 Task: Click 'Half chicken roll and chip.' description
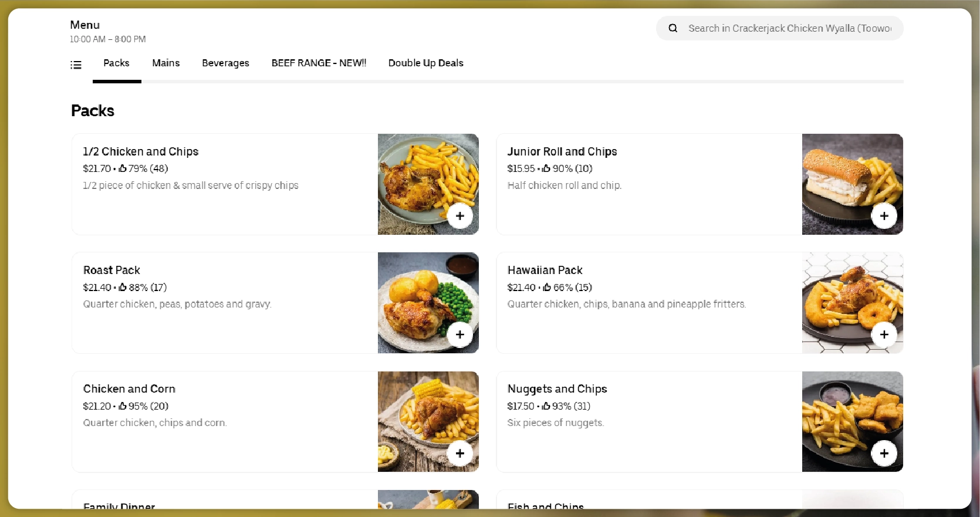[565, 185]
